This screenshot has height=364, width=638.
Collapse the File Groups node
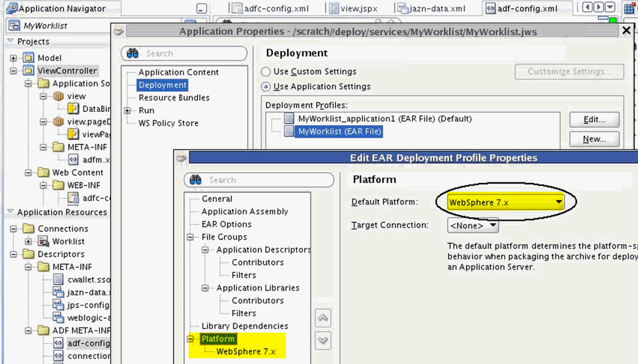point(190,237)
